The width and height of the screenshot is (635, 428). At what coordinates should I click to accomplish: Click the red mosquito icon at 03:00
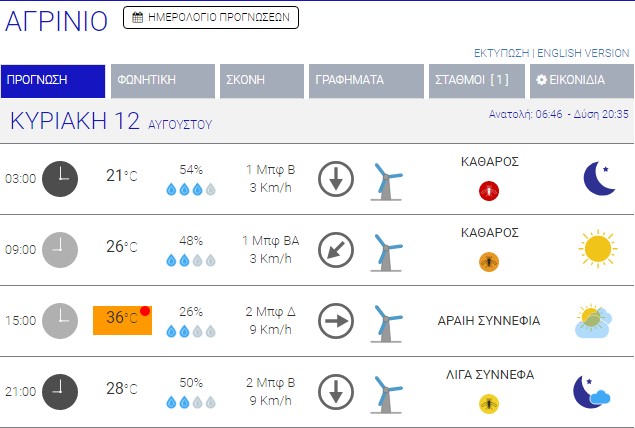tap(489, 189)
